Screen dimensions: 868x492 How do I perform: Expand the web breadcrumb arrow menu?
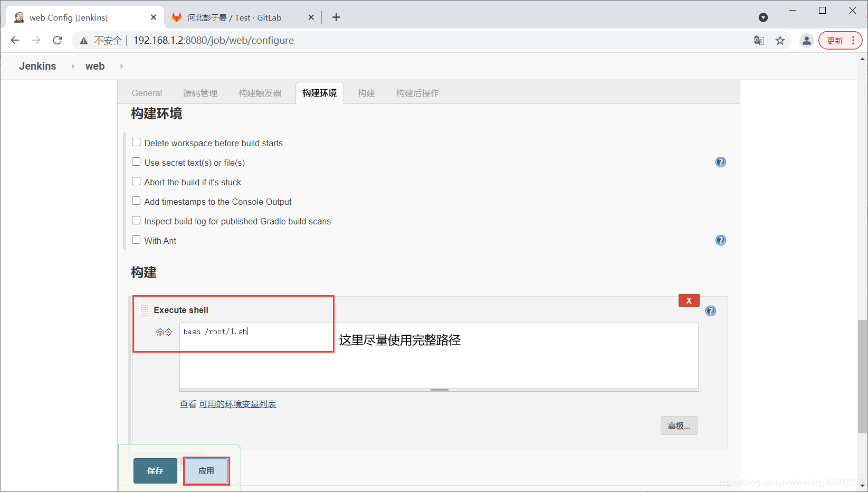tap(121, 66)
